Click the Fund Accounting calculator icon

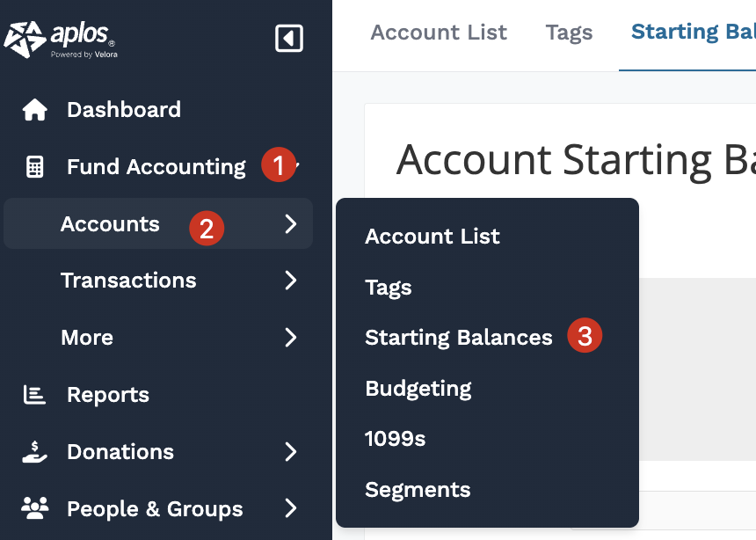(x=35, y=167)
